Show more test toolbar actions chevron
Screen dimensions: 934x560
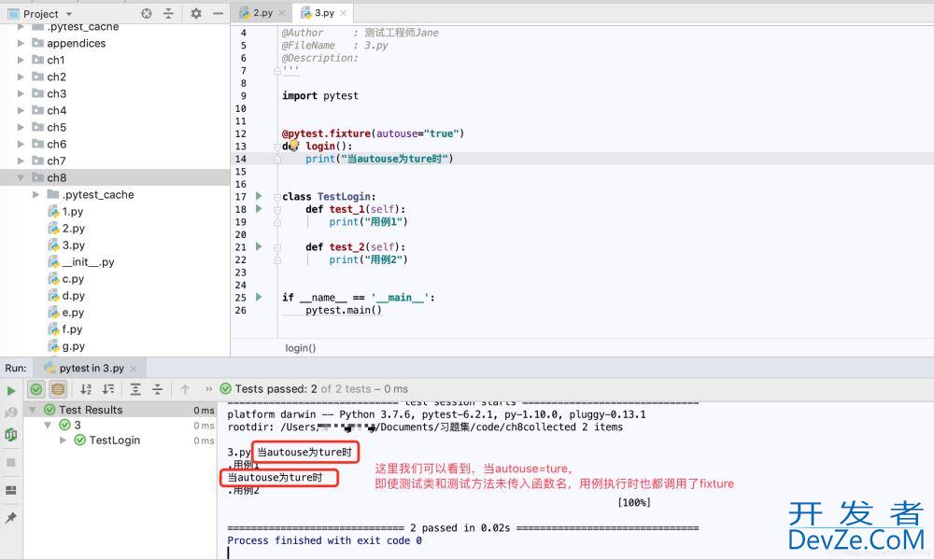(208, 389)
